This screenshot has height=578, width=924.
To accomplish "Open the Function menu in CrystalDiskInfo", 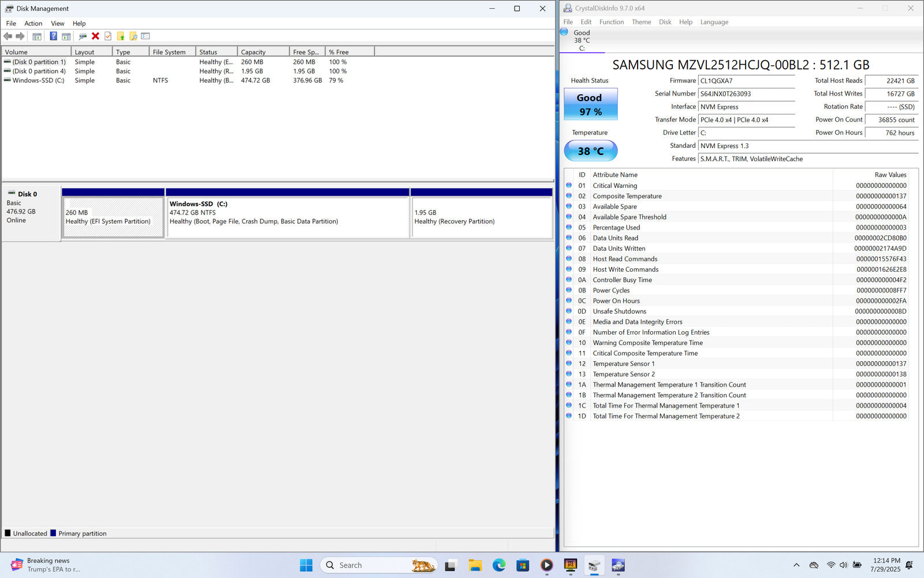I will tap(611, 22).
